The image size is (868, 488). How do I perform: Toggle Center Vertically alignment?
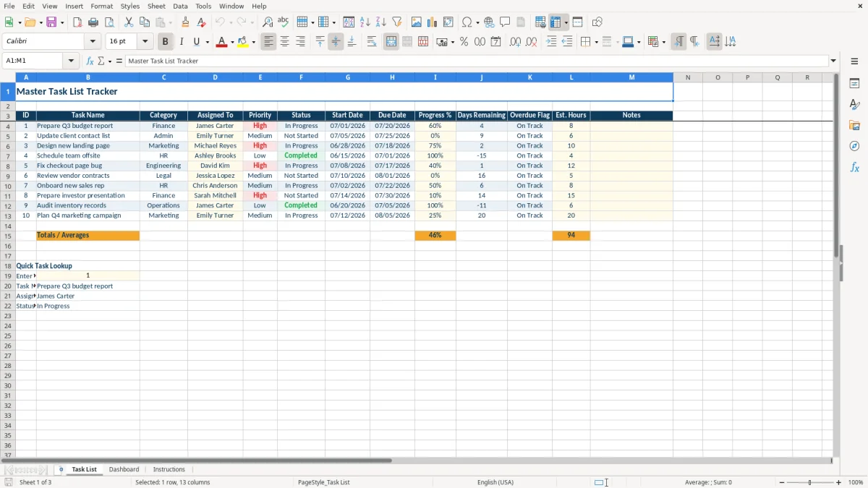click(x=336, y=42)
